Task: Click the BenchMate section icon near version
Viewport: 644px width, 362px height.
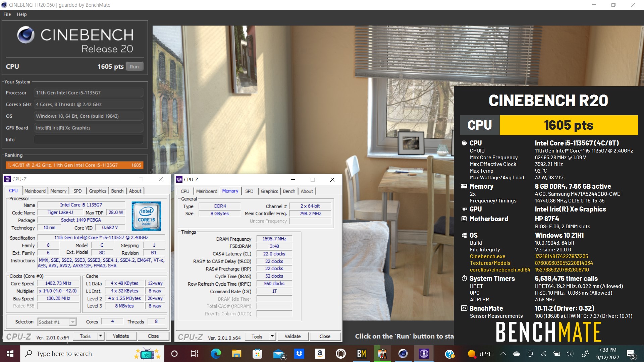Action: tap(464, 308)
